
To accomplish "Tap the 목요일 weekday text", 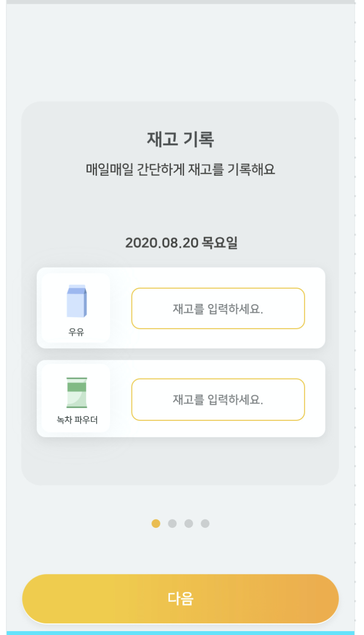I will pos(219,243).
